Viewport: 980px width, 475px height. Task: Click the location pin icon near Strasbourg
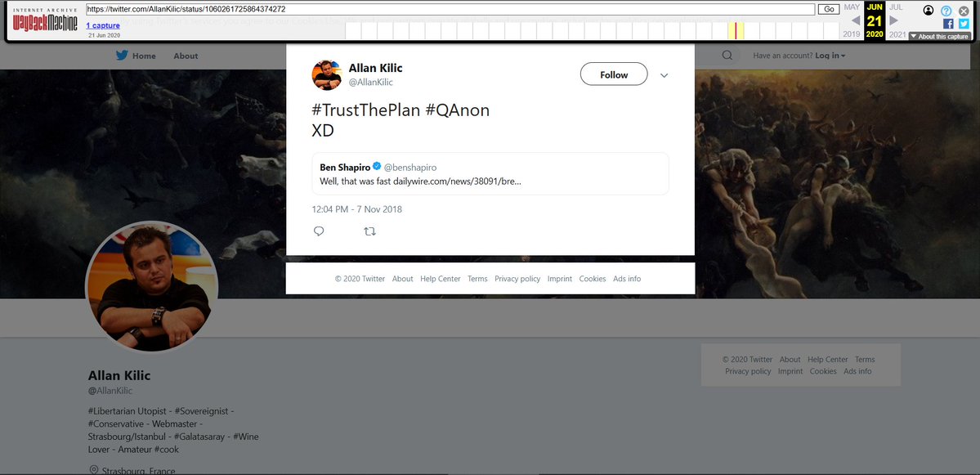[93, 469]
